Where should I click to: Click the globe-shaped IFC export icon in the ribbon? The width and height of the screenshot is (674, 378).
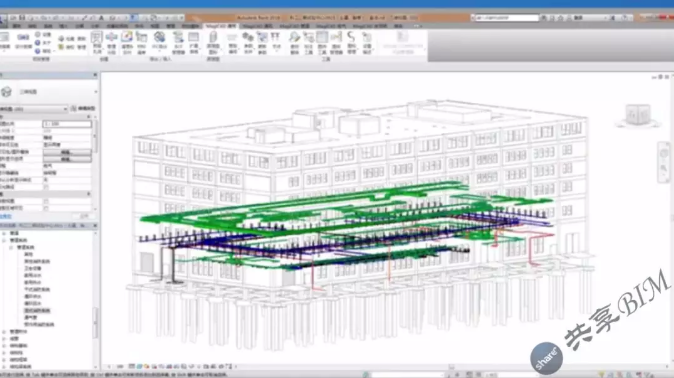pos(159,37)
